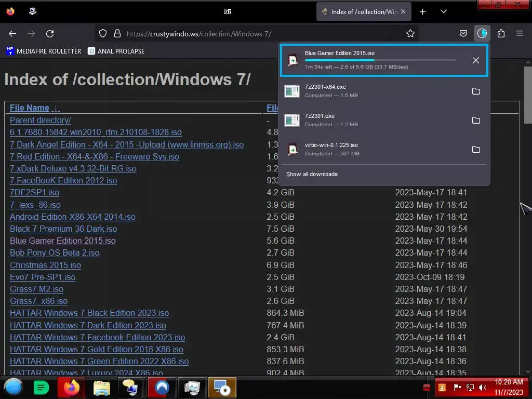Open a new tab with plus
This screenshot has height=399, width=532.
coord(422,12)
